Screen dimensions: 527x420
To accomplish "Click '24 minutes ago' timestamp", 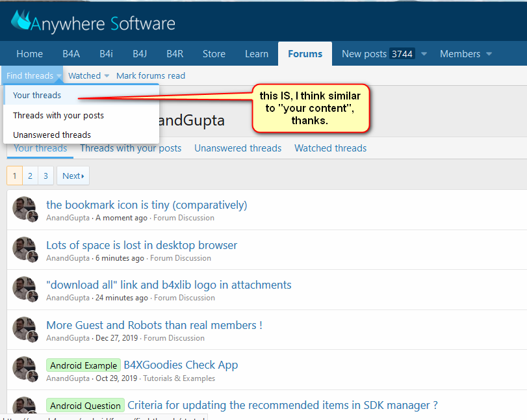I will [122, 298].
